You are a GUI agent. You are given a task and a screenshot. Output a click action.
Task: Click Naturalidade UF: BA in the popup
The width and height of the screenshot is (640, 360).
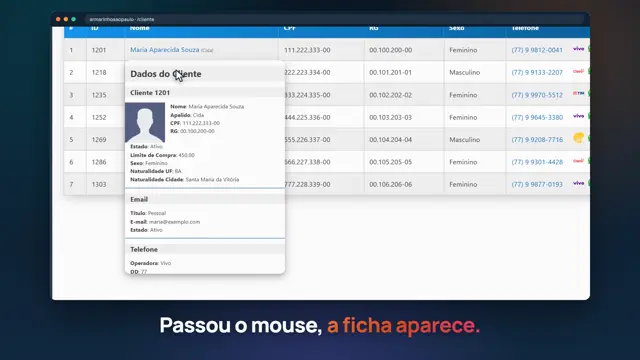(x=156, y=171)
